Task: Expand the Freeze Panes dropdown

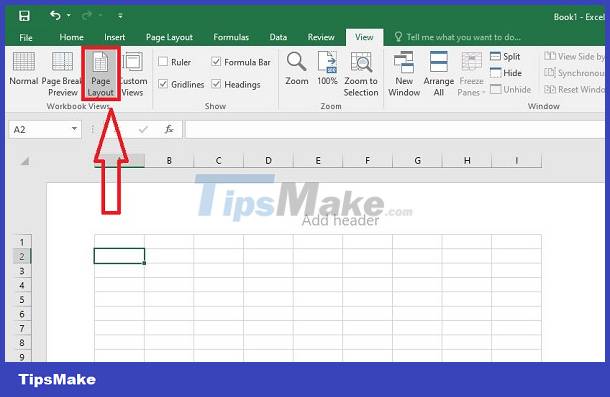Action: pos(472,74)
